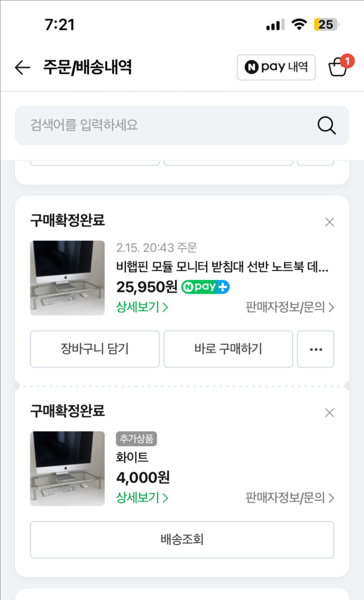This screenshot has width=364, height=600.
Task: Tap the back arrow icon
Action: tap(22, 67)
